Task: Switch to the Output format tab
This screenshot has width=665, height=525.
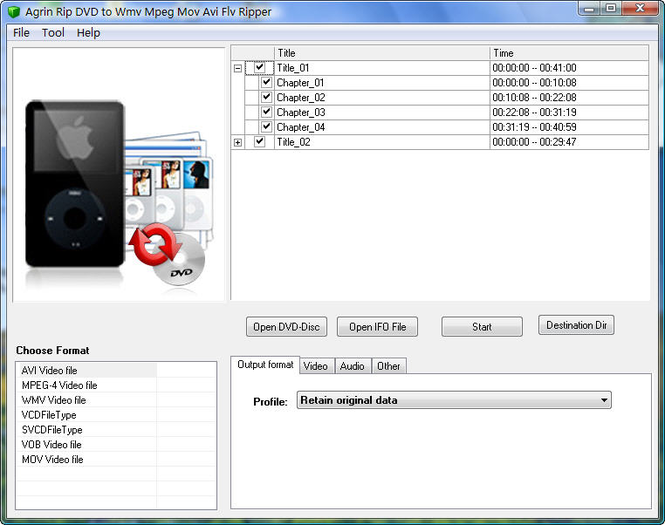Action: tap(265, 365)
